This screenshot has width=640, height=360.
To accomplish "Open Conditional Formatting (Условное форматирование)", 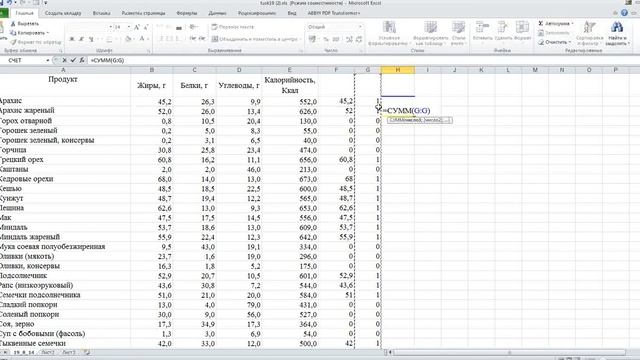I will click(x=389, y=33).
